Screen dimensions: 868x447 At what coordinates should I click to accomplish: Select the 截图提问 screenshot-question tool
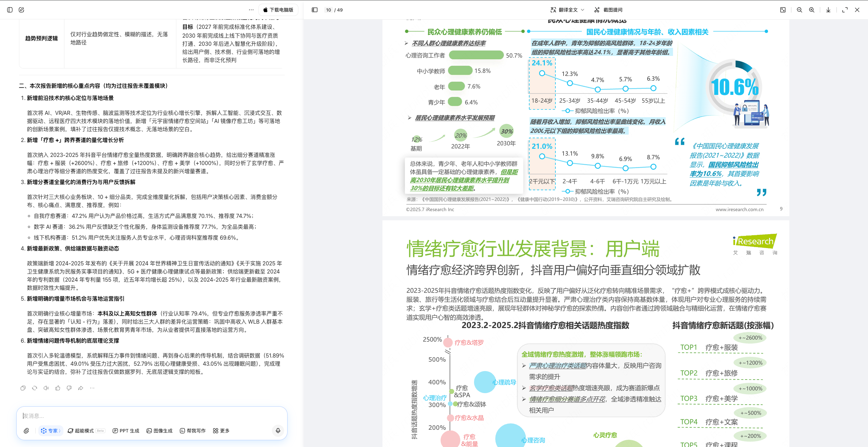coord(612,10)
